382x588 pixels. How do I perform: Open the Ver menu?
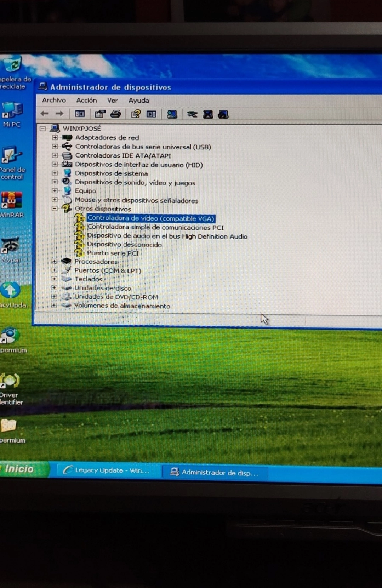(113, 101)
